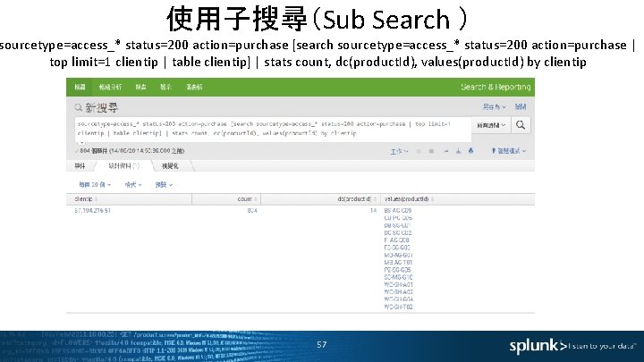Export the search results

coord(458,151)
